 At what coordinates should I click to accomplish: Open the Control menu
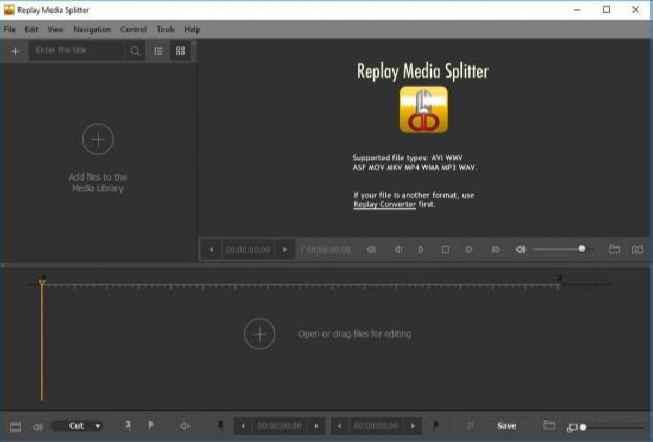pos(133,30)
